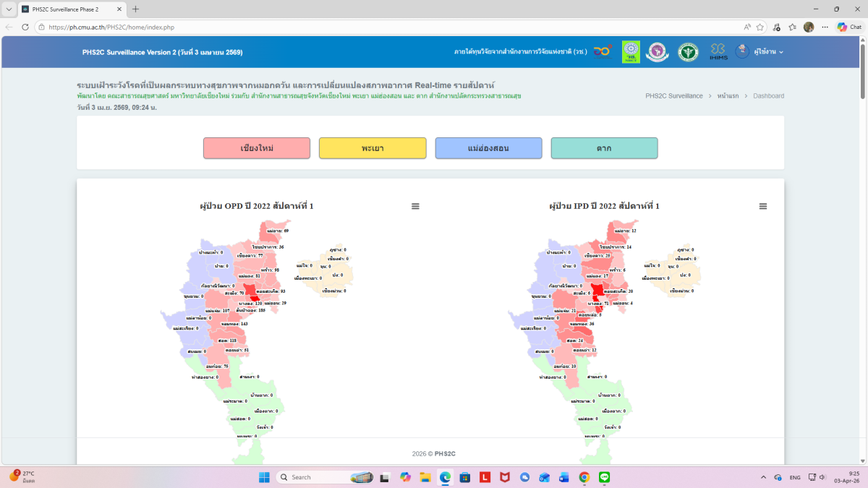Click the PHS2C Surveillance breadcrumb link
The image size is (868, 488).
click(x=673, y=96)
